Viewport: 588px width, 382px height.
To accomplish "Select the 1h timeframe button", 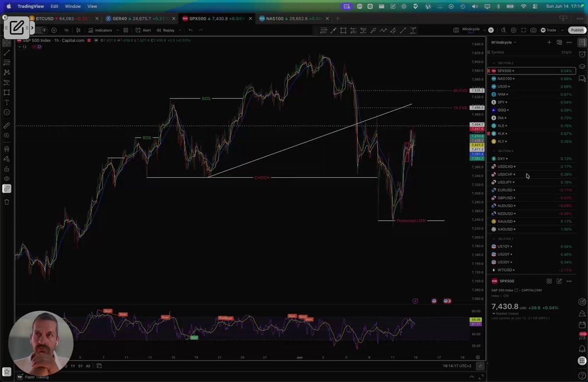I will pos(66,30).
